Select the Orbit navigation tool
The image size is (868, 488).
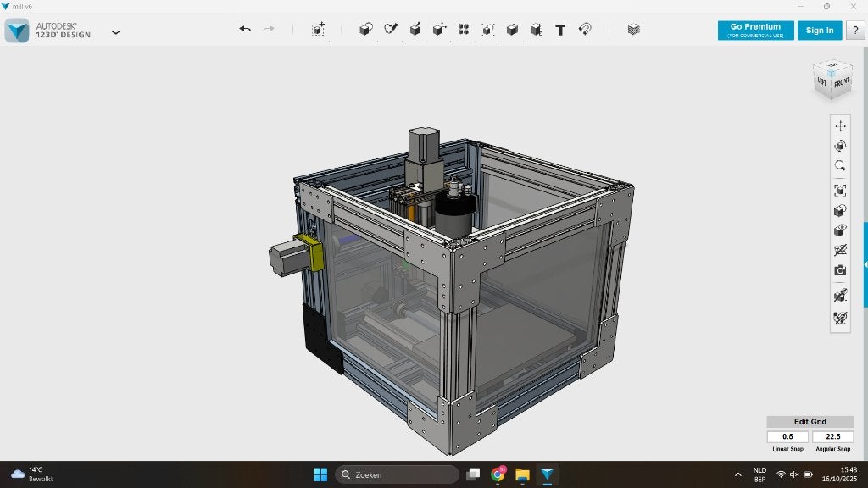(x=840, y=146)
